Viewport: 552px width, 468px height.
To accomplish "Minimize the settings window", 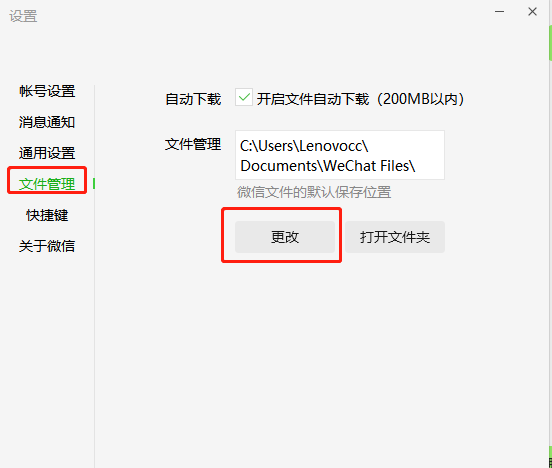I will 499,12.
